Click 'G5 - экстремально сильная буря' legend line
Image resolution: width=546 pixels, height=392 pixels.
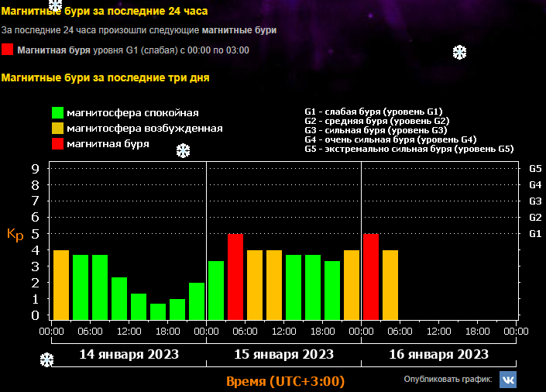pyautogui.click(x=409, y=150)
